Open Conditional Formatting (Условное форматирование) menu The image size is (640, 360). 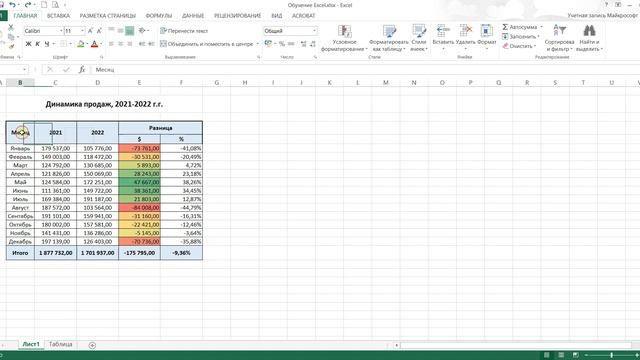[344, 38]
